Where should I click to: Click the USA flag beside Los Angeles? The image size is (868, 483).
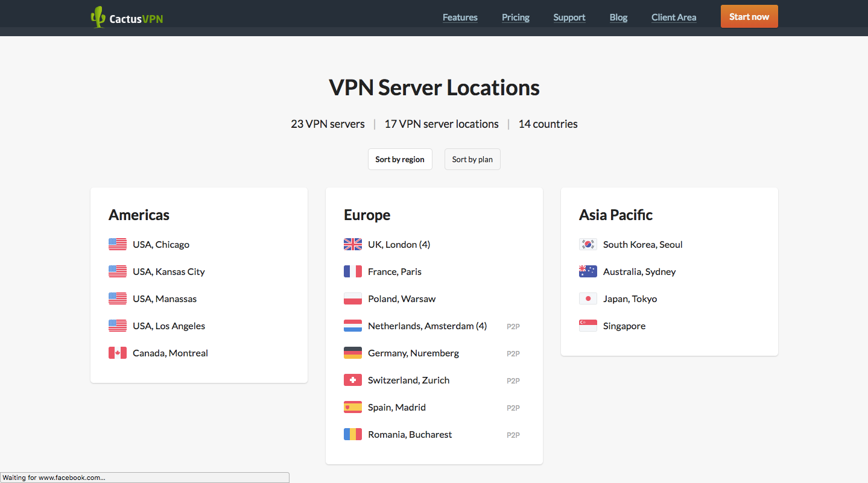coord(118,326)
